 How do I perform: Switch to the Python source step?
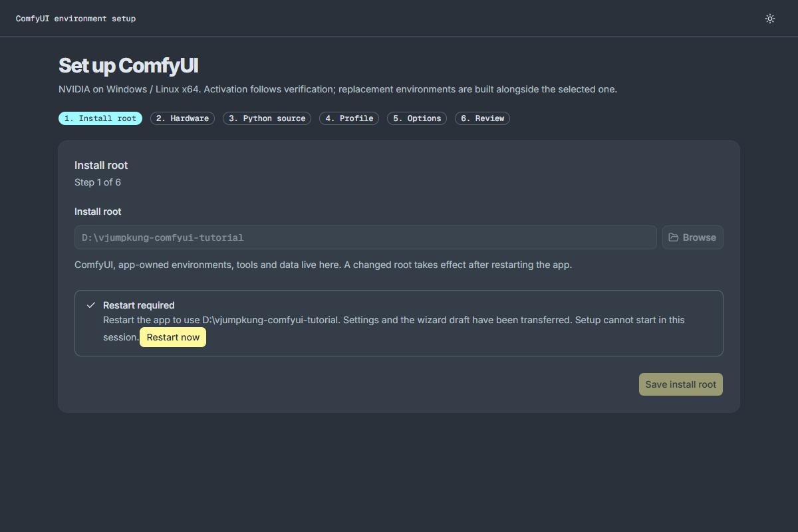point(267,118)
